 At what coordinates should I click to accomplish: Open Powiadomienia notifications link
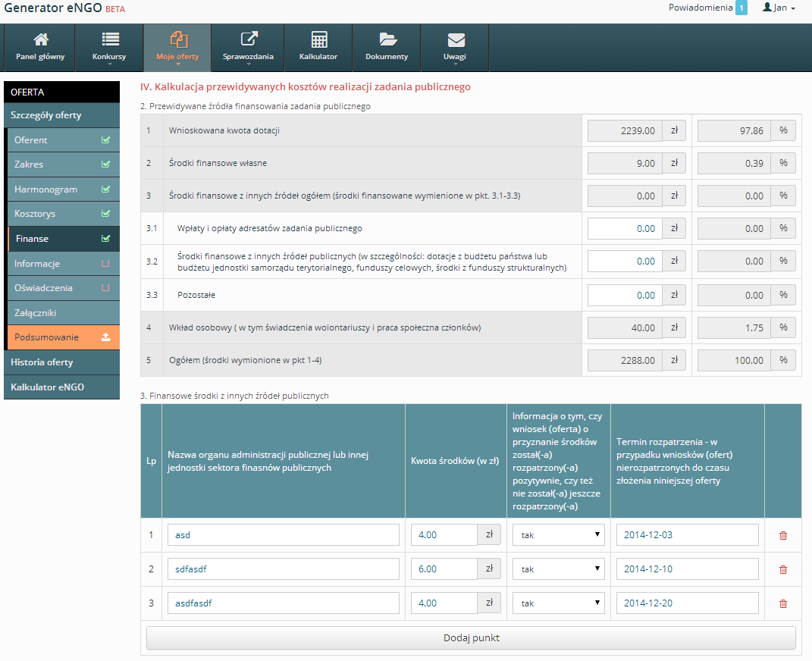[700, 8]
